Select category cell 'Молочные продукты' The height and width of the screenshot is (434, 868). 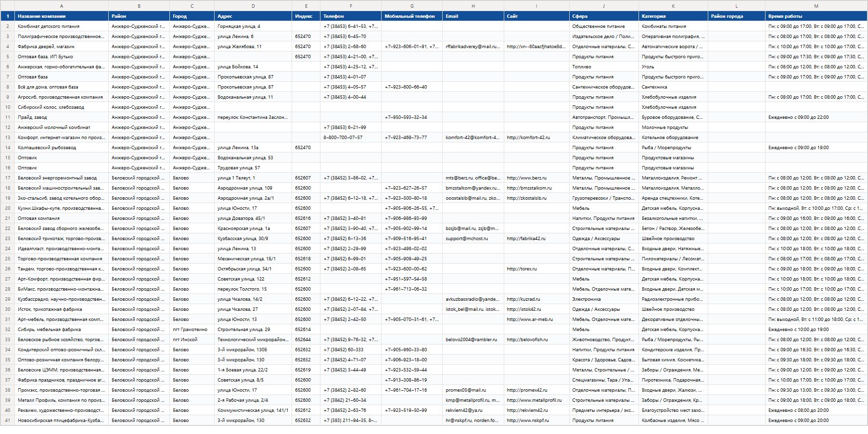point(673,128)
